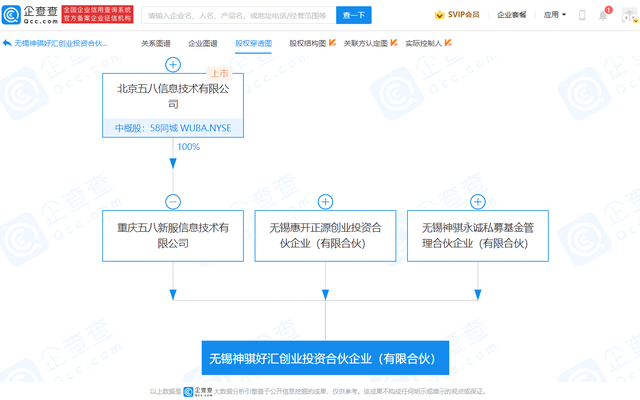640x400 pixels.
Task: Open SVIP会员 link
Action: (464, 15)
